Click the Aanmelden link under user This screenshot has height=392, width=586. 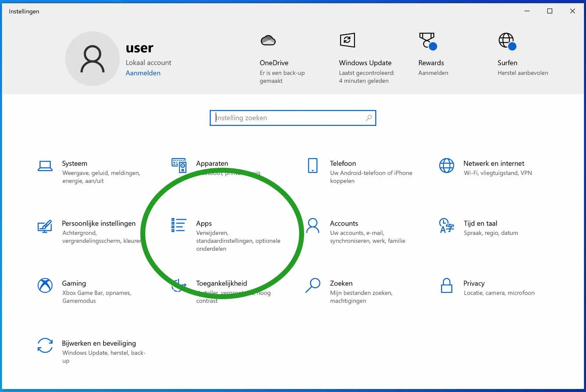click(143, 73)
